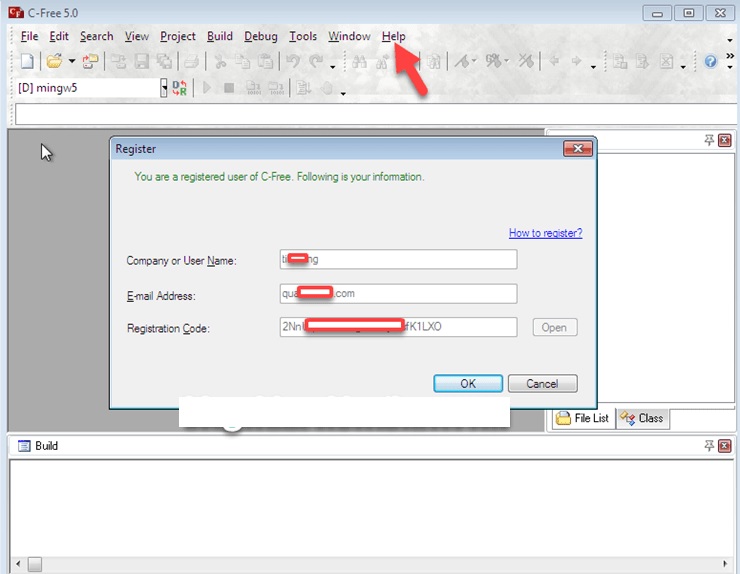This screenshot has height=574, width=740.
Task: Open the Help menu
Action: click(x=393, y=36)
